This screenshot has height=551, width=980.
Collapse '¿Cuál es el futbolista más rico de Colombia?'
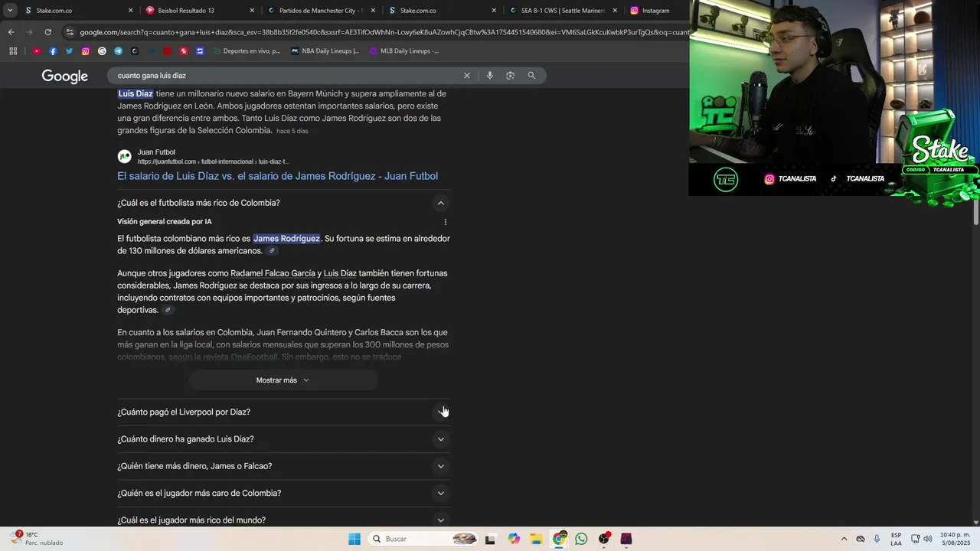440,203
